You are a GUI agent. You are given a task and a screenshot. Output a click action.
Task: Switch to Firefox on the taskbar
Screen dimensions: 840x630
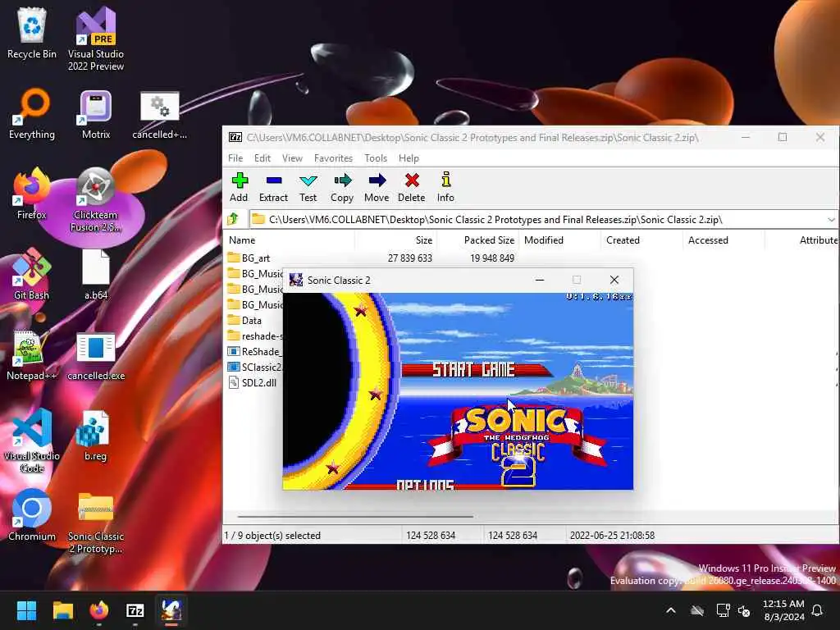point(98,610)
